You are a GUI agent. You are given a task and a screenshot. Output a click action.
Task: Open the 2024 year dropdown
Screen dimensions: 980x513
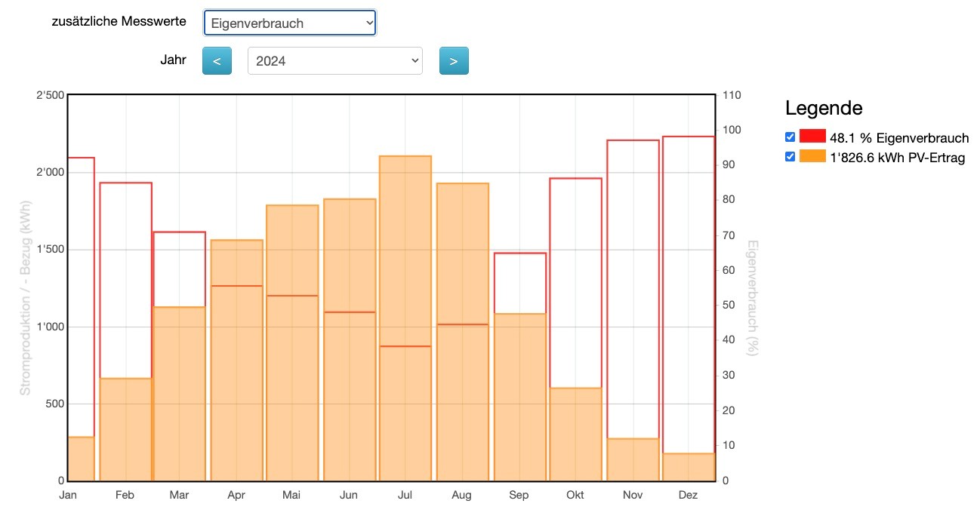coord(334,61)
